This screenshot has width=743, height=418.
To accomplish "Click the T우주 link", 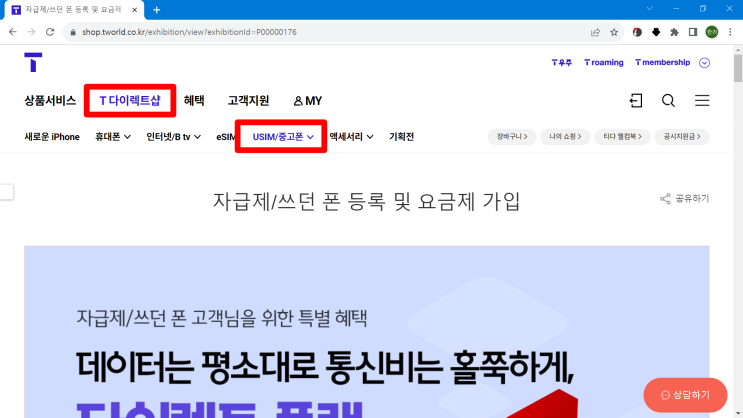I will 562,63.
